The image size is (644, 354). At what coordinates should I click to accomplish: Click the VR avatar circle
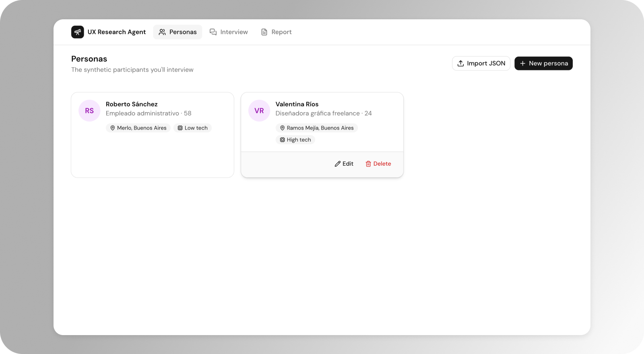pyautogui.click(x=259, y=111)
